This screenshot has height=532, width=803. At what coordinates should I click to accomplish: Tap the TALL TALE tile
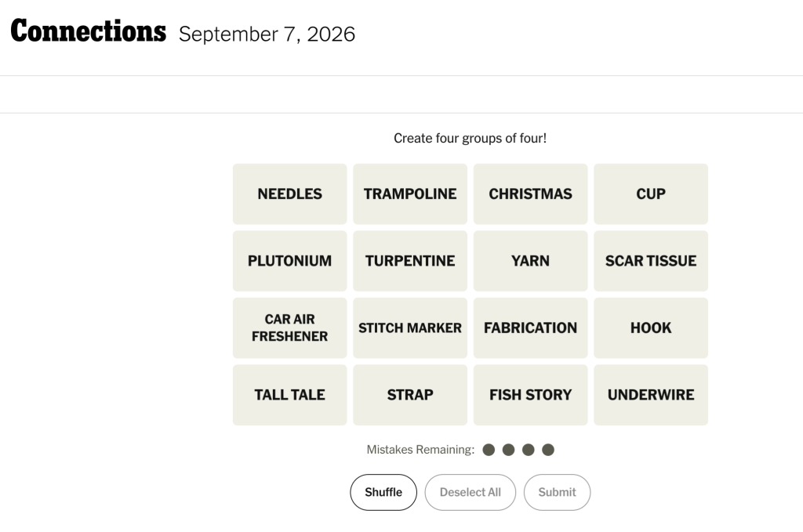(x=290, y=395)
